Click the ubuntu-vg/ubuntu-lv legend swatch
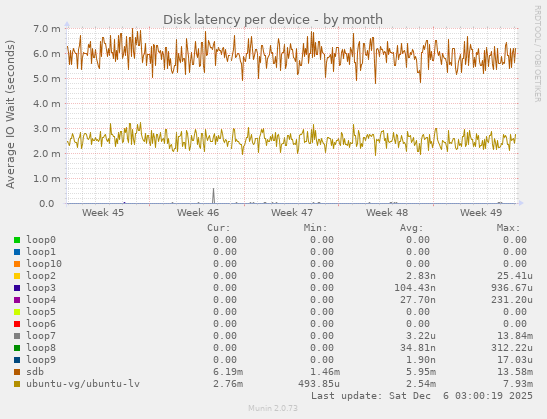 [17, 384]
